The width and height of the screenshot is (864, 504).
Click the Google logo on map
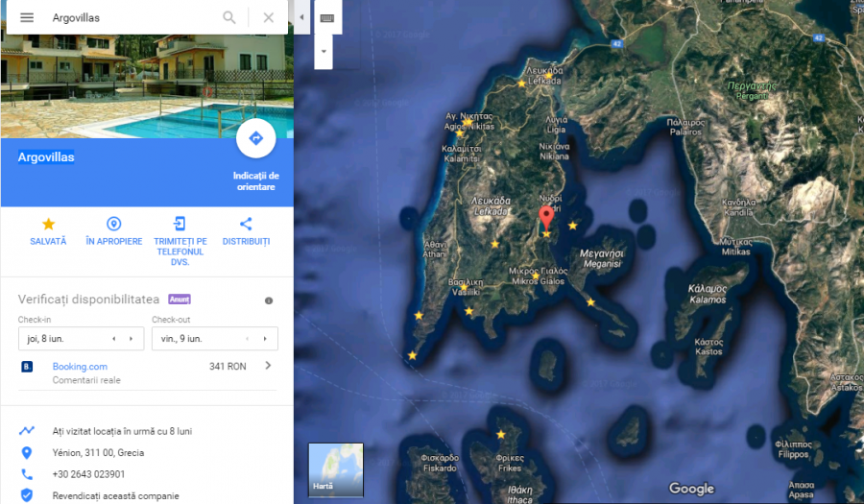coord(691,489)
